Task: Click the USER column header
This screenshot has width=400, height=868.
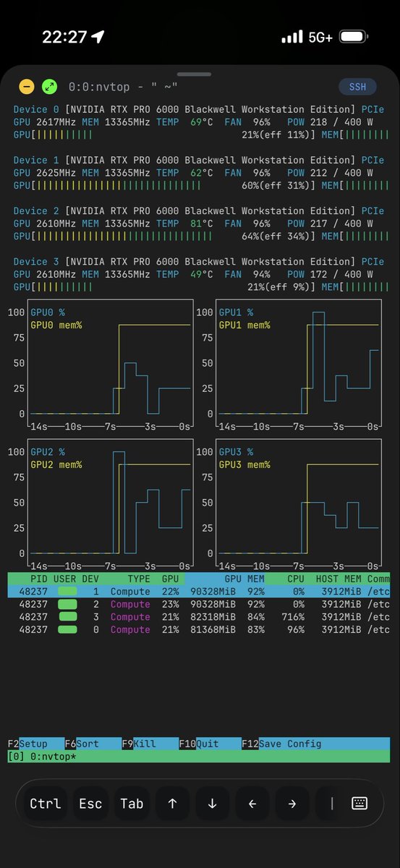Action: click(64, 579)
